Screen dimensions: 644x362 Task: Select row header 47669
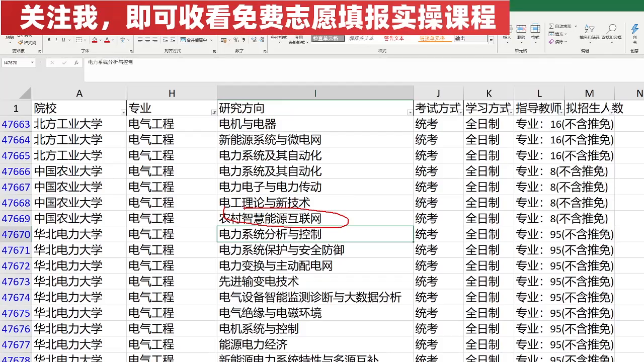coord(16,219)
